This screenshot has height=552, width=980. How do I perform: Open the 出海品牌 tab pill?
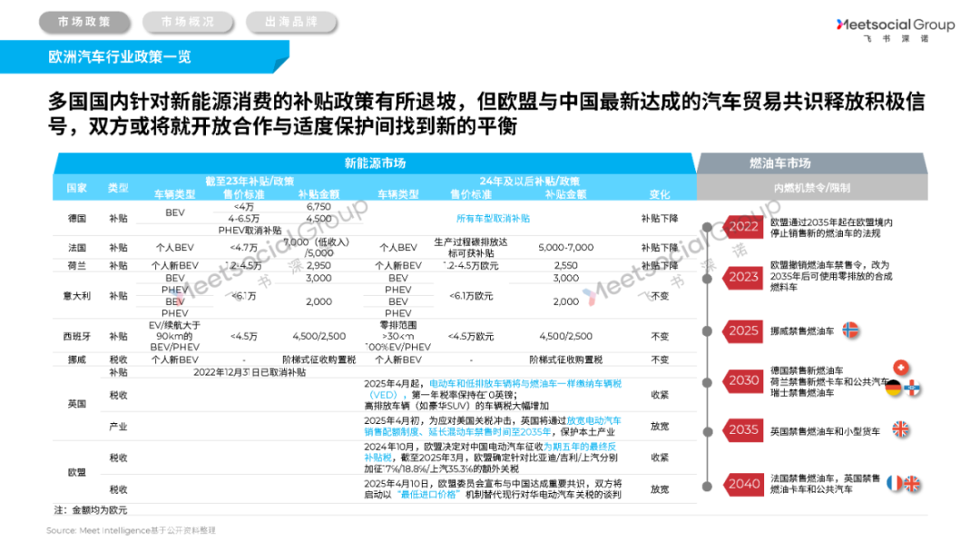291,22
